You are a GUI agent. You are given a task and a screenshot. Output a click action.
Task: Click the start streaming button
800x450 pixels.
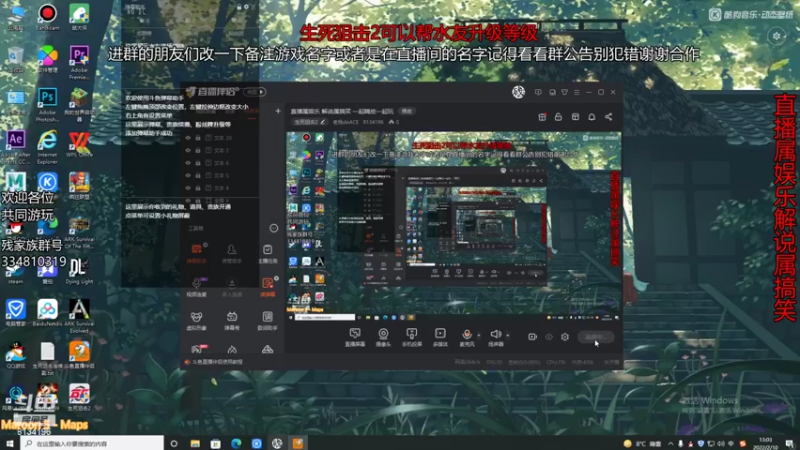595,337
